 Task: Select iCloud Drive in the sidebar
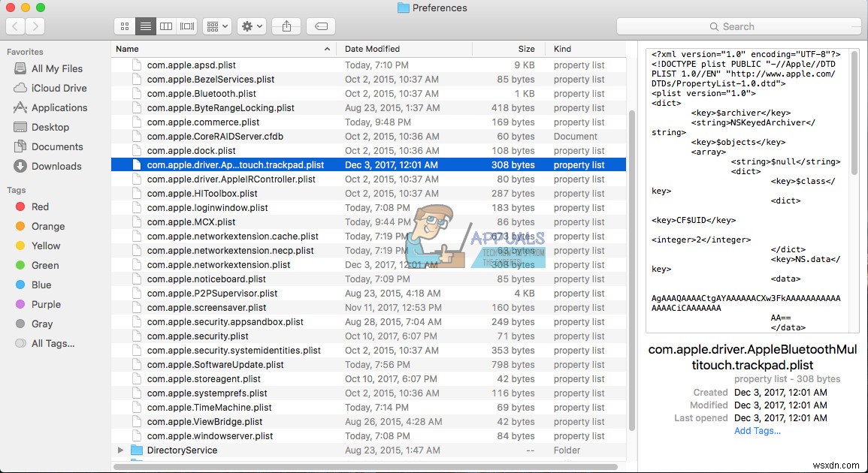click(x=54, y=88)
